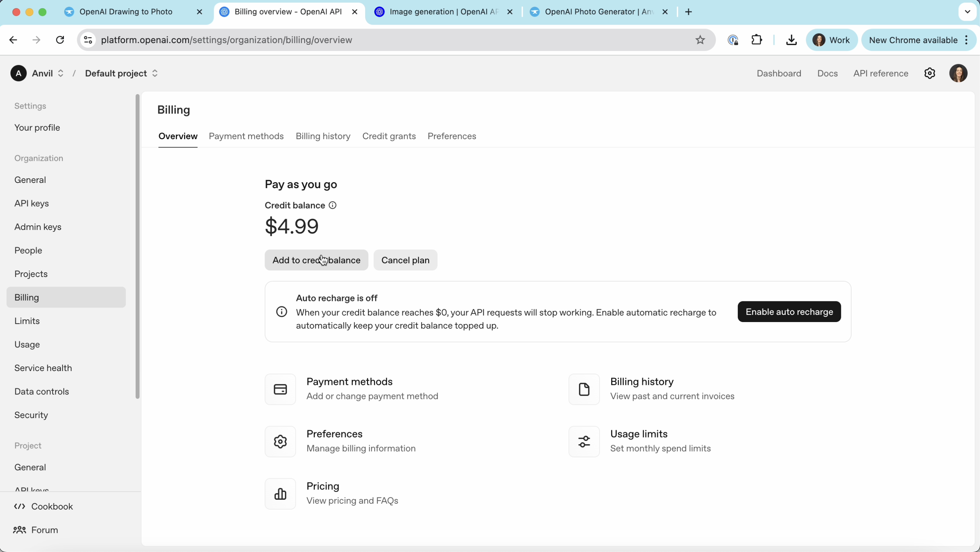Close the Image generation tab

point(510,12)
